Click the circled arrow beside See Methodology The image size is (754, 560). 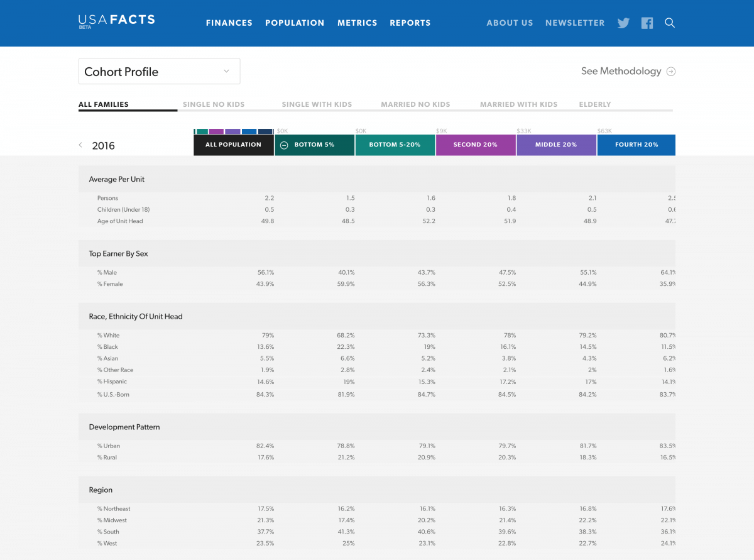point(671,72)
